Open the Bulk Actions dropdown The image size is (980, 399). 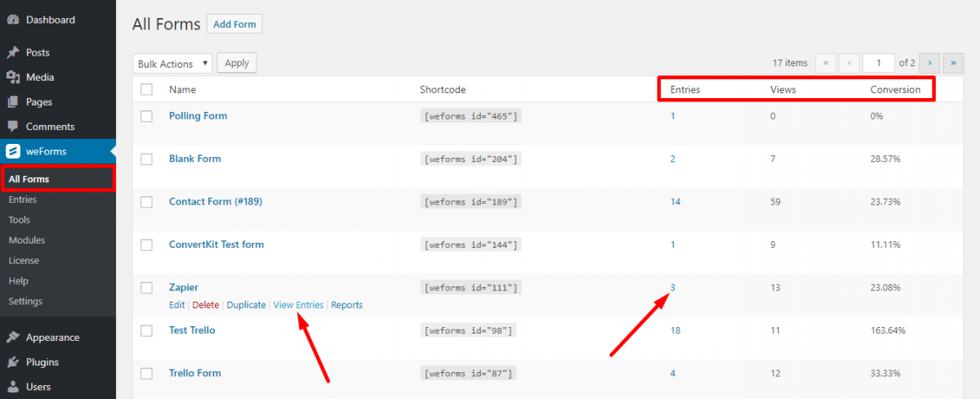point(171,64)
